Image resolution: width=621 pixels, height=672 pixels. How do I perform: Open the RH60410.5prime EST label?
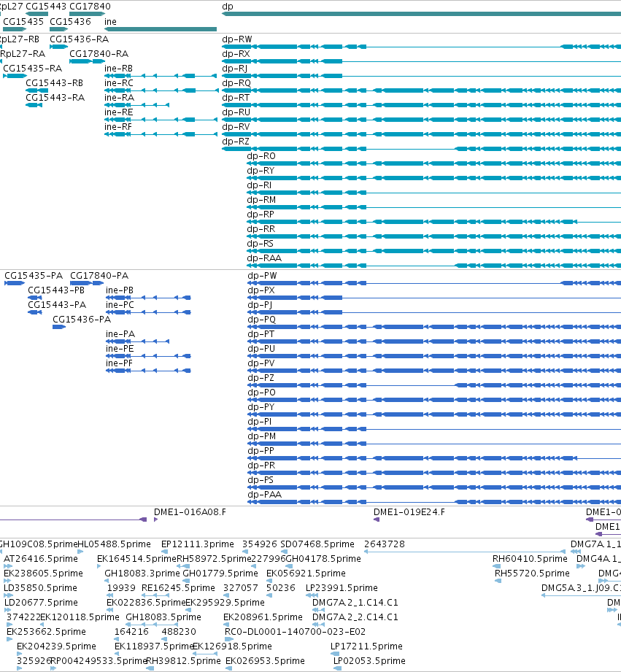(x=530, y=558)
